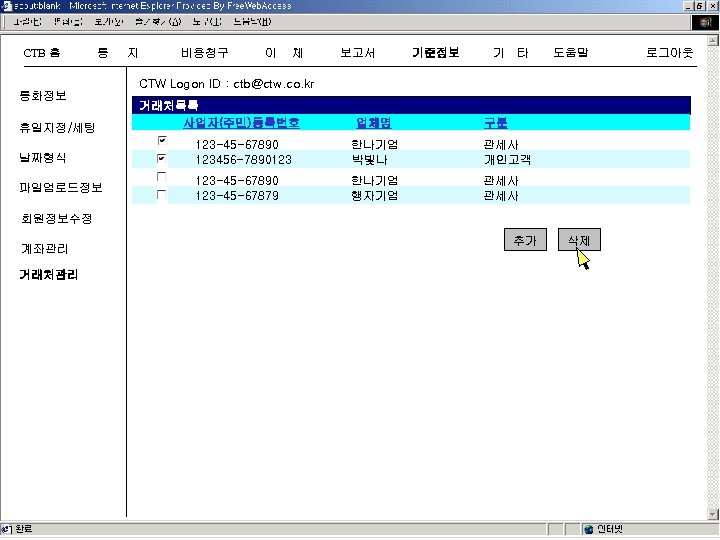Click the globe icon beside 인터넷 in status bar
720x540 pixels.
point(588,529)
